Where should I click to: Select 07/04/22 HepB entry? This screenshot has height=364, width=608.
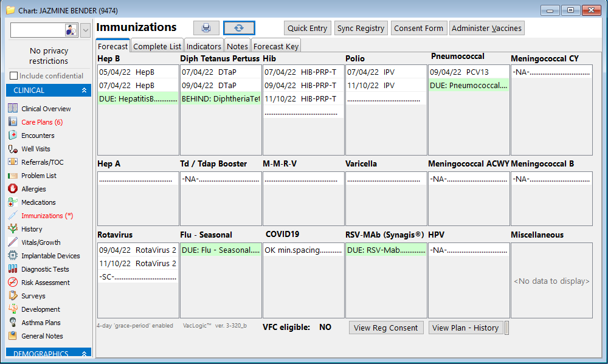pyautogui.click(x=138, y=85)
